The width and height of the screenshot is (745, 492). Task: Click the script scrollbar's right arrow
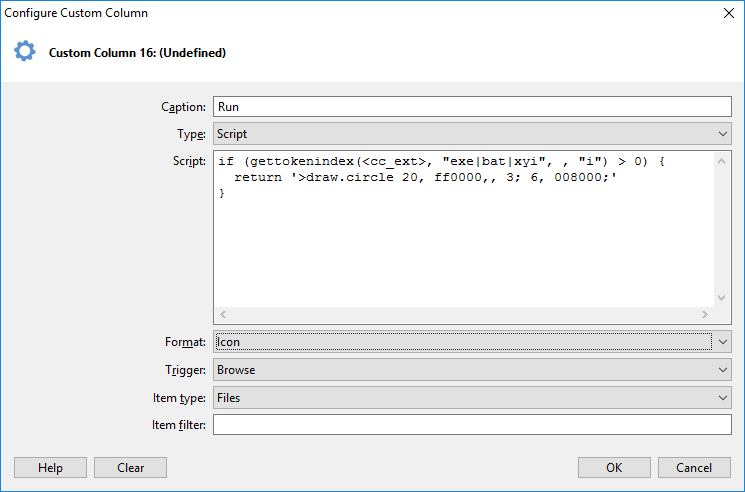pos(704,314)
